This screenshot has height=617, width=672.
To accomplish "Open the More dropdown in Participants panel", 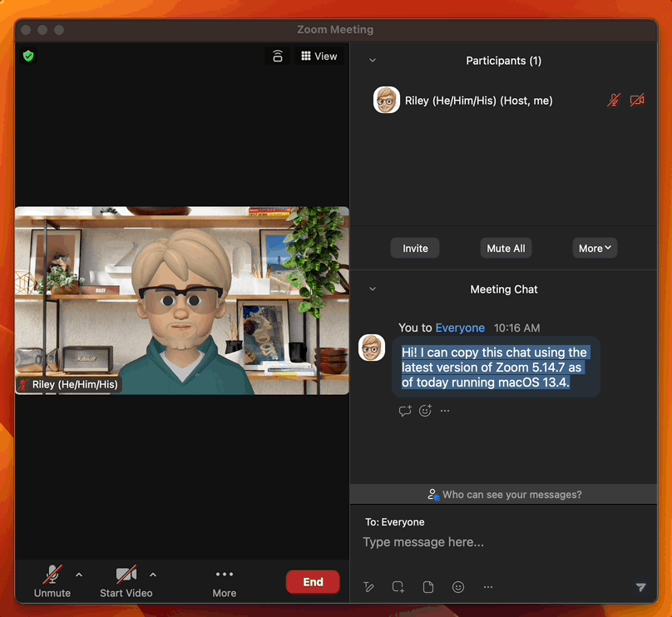I will 595,248.
